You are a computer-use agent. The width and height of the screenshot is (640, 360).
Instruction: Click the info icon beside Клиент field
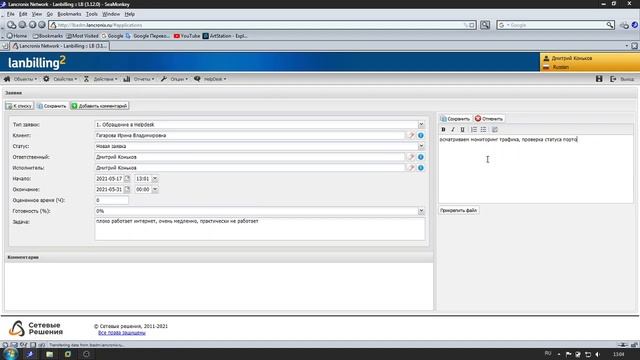[x=420, y=135]
